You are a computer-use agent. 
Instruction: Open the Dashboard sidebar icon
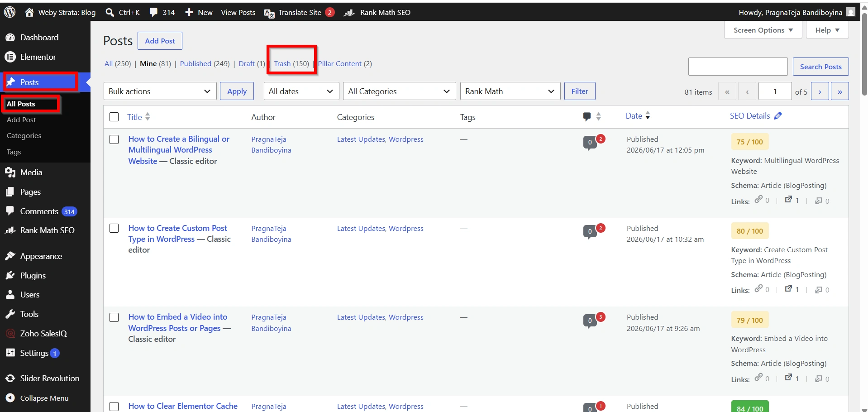pyautogui.click(x=10, y=38)
